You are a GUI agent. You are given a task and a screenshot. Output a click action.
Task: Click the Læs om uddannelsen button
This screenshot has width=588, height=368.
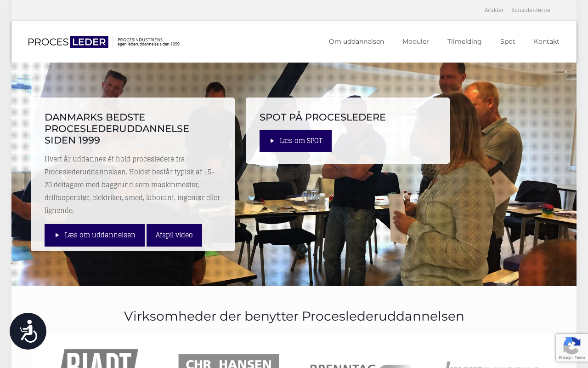[x=95, y=235]
